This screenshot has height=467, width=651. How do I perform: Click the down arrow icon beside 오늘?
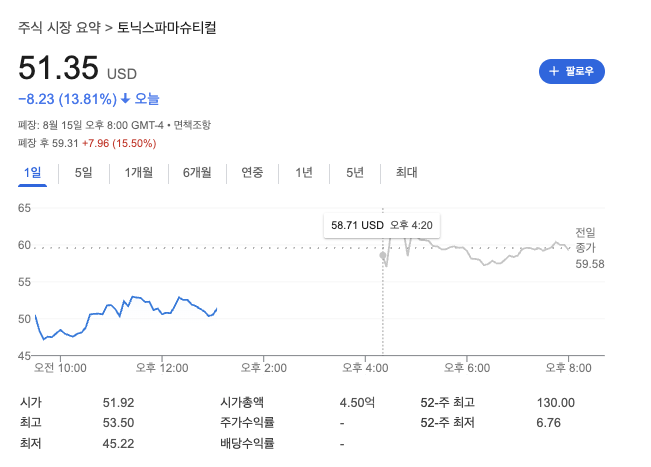click(125, 99)
